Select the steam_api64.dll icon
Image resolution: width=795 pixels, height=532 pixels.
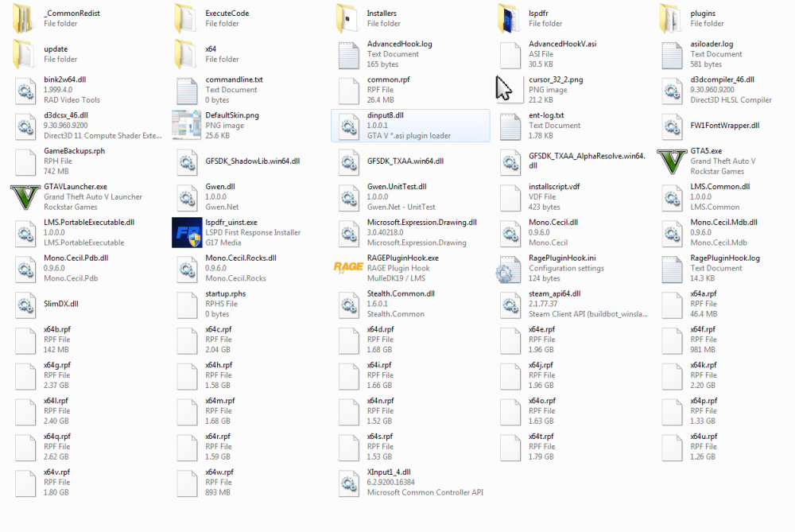(509, 305)
